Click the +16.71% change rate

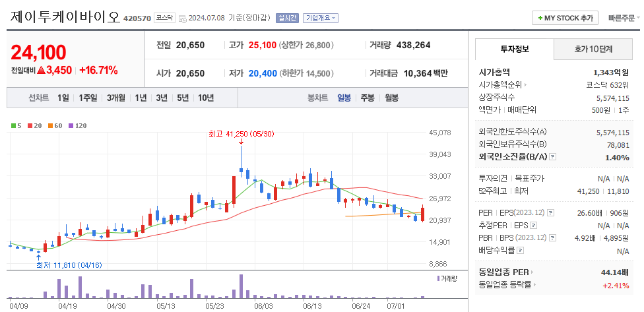tap(98, 70)
